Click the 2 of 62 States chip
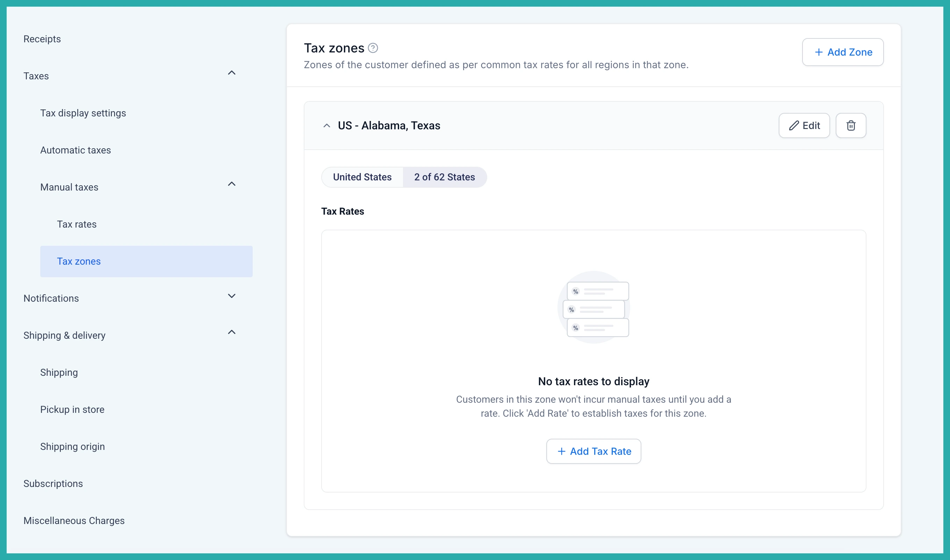 click(x=445, y=177)
